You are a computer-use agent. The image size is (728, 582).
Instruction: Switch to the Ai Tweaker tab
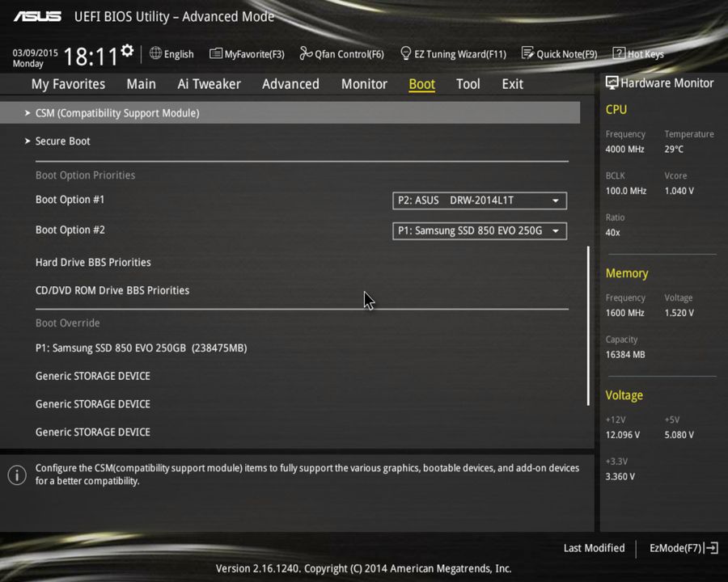click(x=209, y=83)
